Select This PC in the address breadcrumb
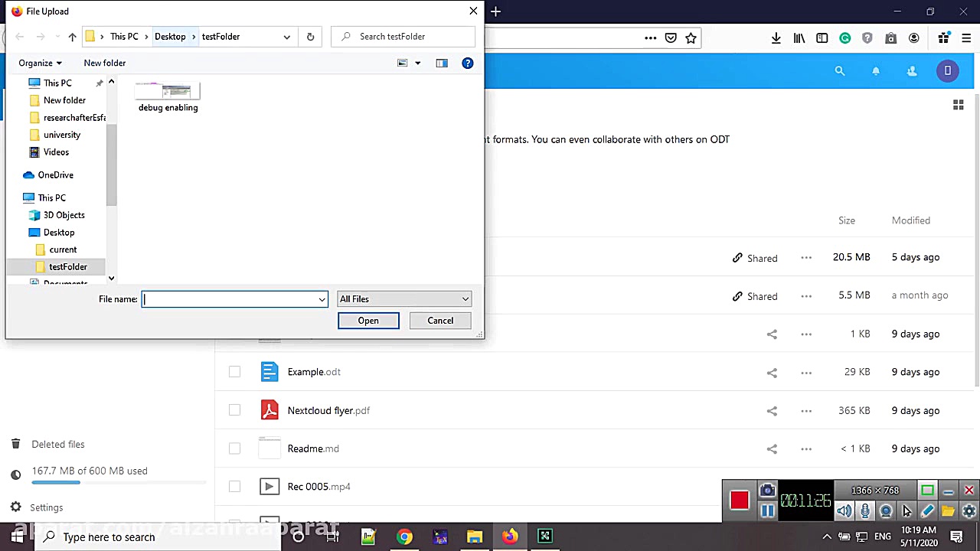Screen dimensions: 980x551 tap(124, 37)
